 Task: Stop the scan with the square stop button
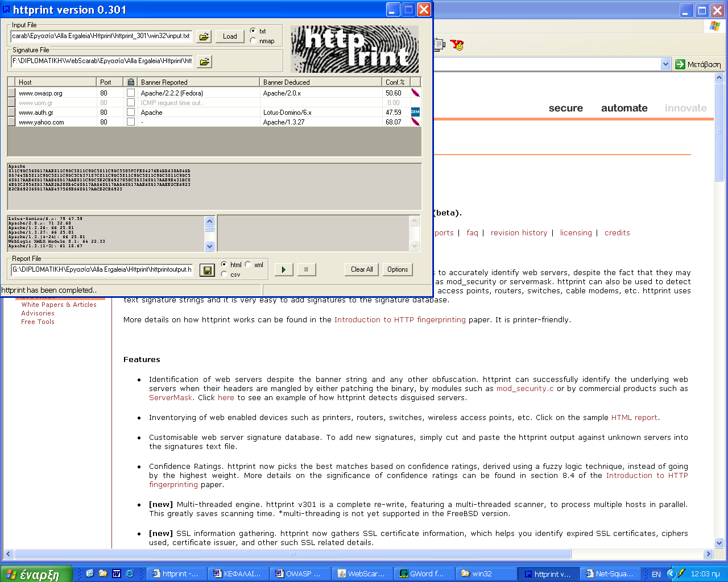306,269
